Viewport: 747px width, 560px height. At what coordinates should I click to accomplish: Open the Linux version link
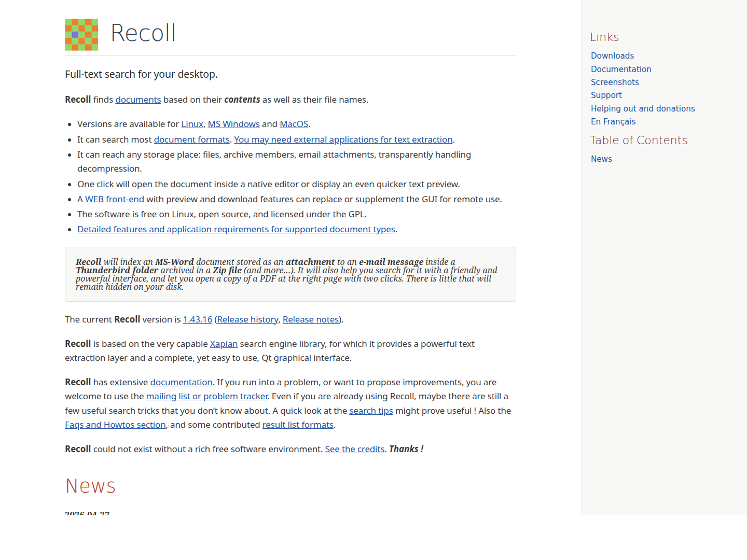pos(192,124)
